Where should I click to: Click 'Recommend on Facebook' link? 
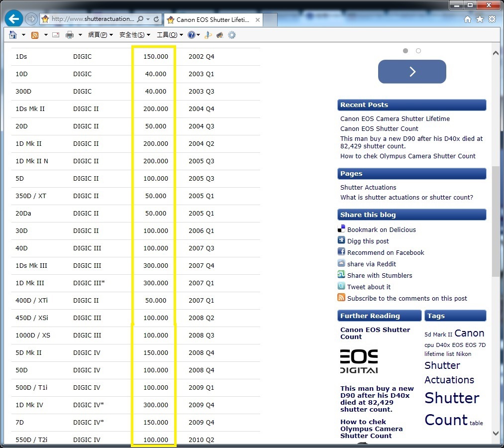[386, 252]
